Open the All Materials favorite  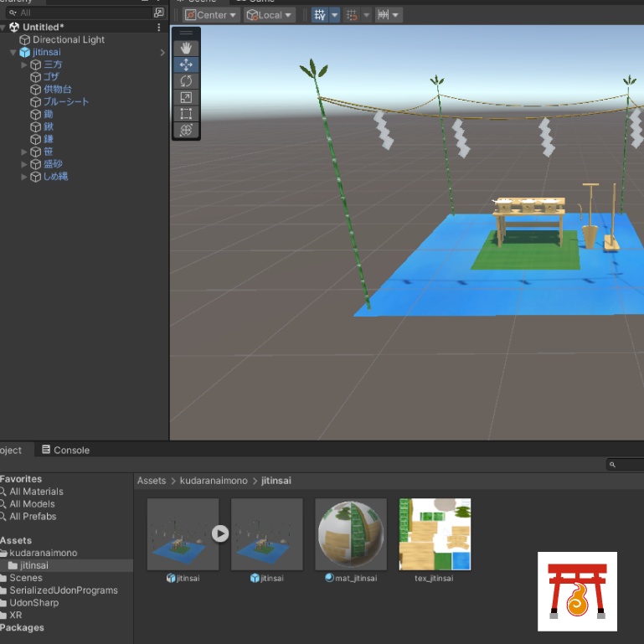click(x=36, y=492)
